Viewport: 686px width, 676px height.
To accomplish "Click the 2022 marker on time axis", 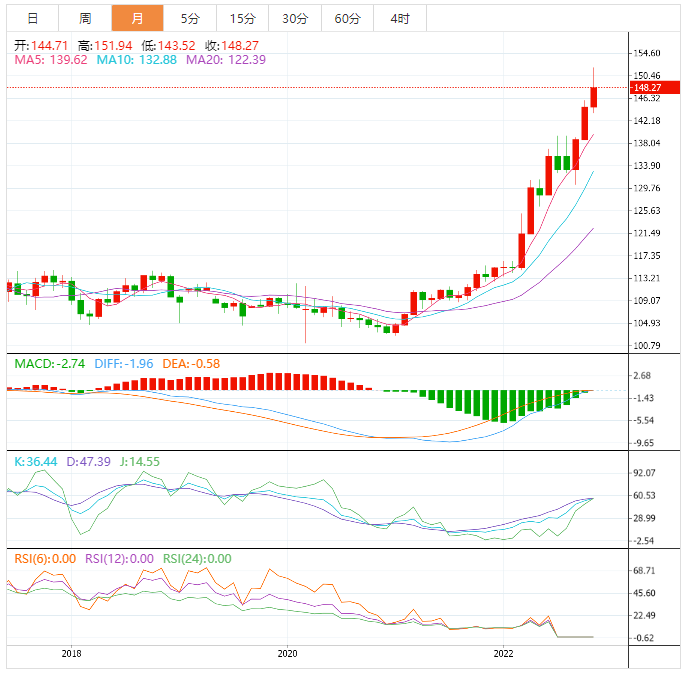I will pyautogui.click(x=503, y=654).
